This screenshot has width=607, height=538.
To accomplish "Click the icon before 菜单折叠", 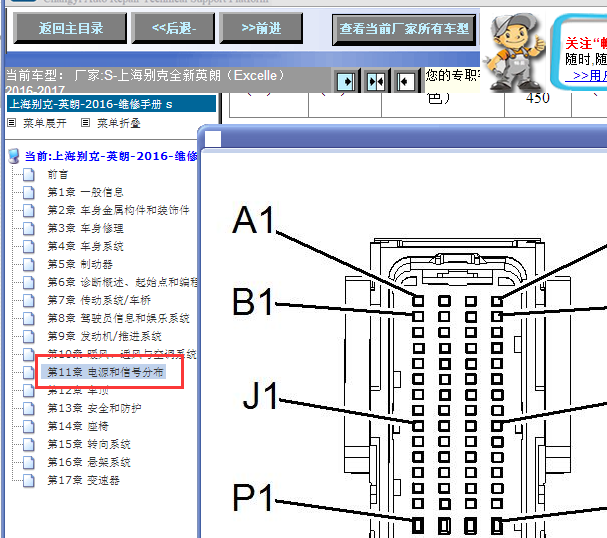I will click(x=85, y=123).
